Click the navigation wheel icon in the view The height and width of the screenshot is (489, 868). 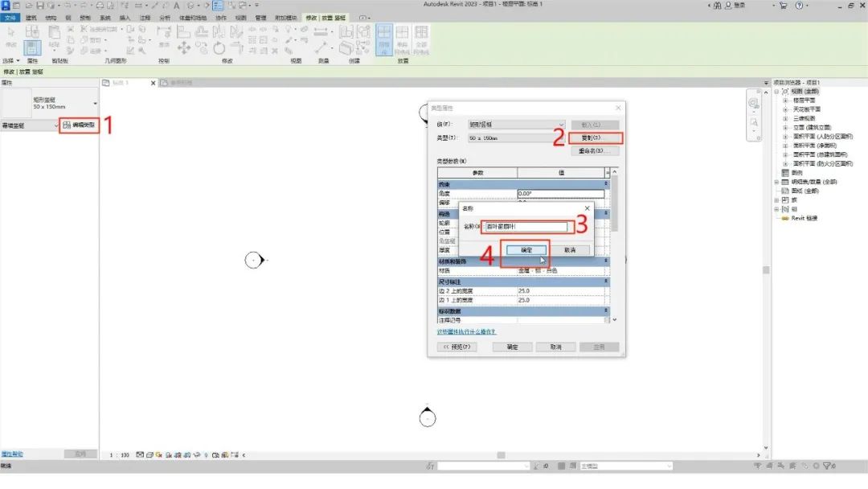coord(753,104)
